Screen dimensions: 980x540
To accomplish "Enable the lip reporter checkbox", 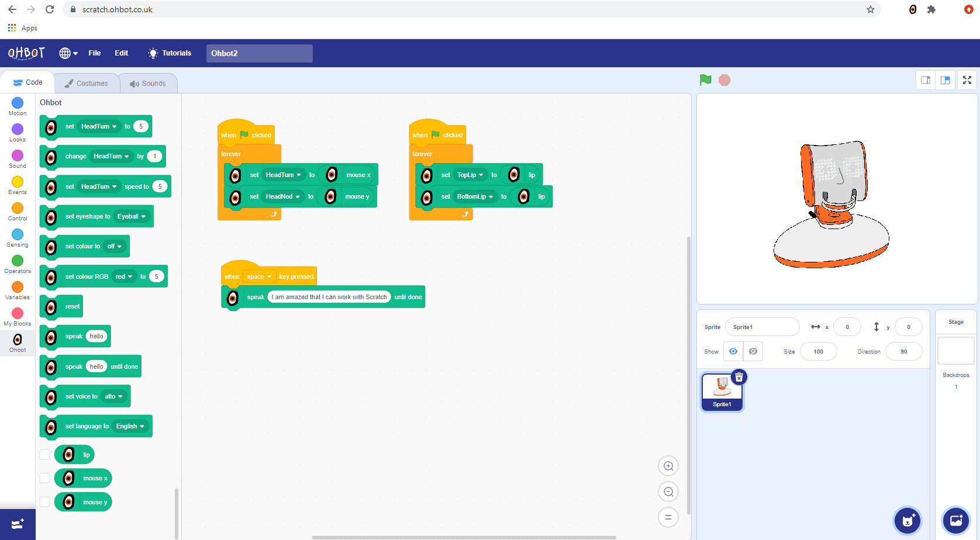I will [x=45, y=455].
